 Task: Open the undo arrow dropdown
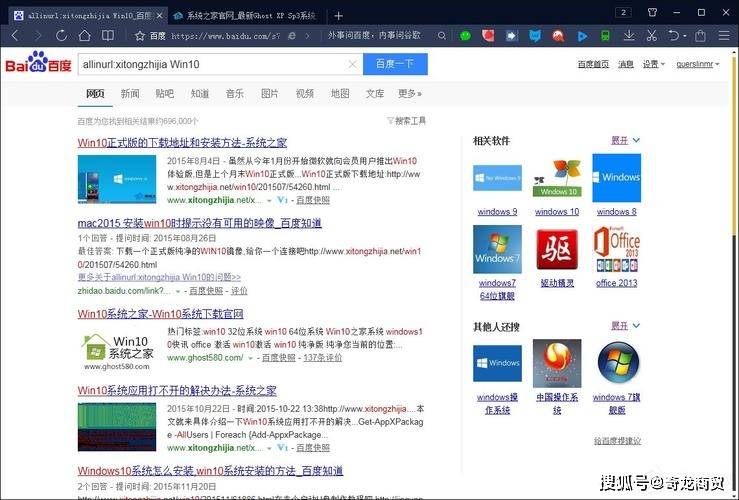[684, 36]
